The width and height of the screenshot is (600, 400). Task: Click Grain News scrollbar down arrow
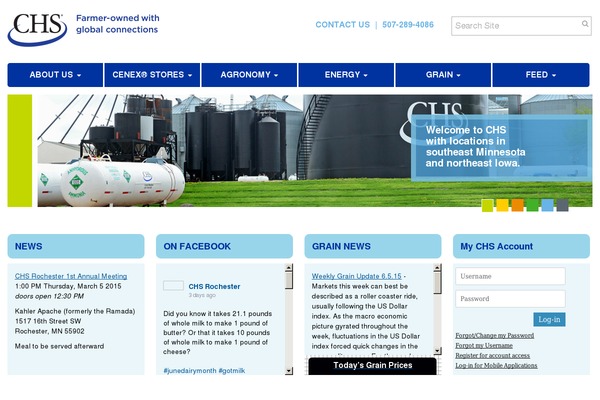click(437, 351)
